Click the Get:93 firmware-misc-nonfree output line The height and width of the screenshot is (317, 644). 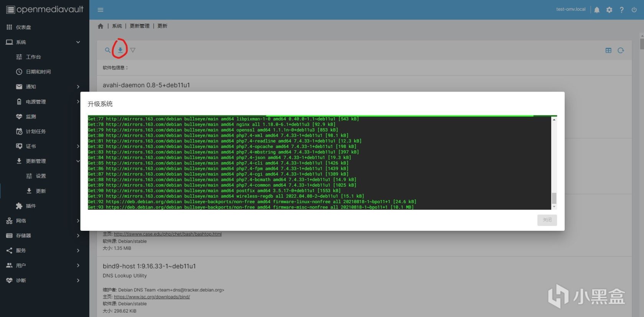click(x=251, y=207)
